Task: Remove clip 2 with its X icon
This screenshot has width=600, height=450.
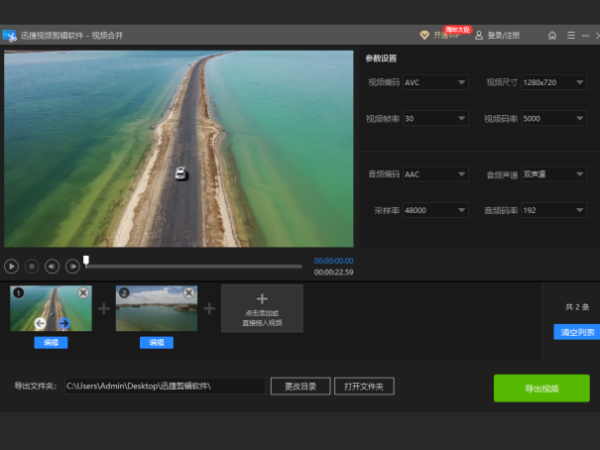Action: pos(189,293)
